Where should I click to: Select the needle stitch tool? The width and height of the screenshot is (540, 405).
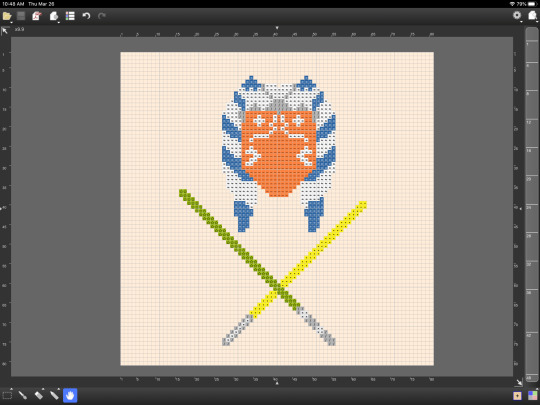tap(23, 395)
